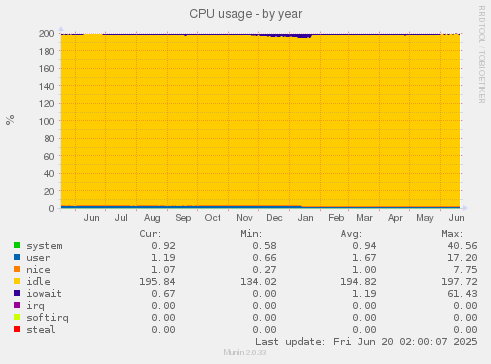
Task: Select the 'idle' legend label
Action: [38, 282]
